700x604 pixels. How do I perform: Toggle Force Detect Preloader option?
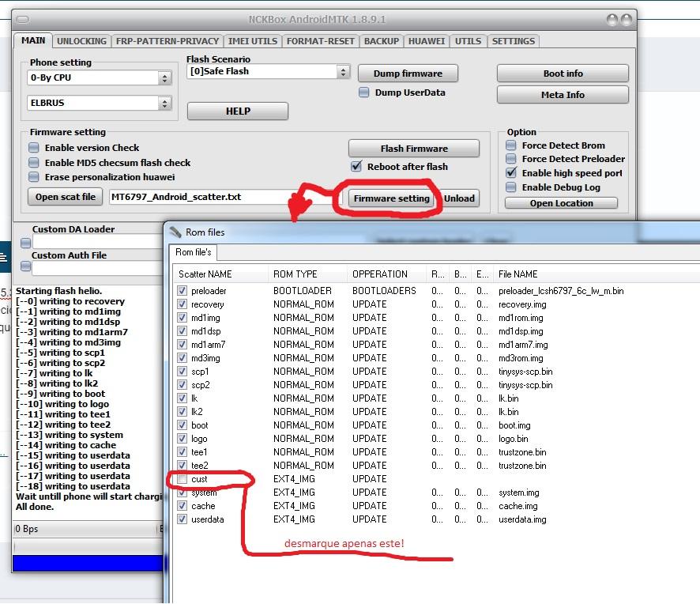pos(511,159)
